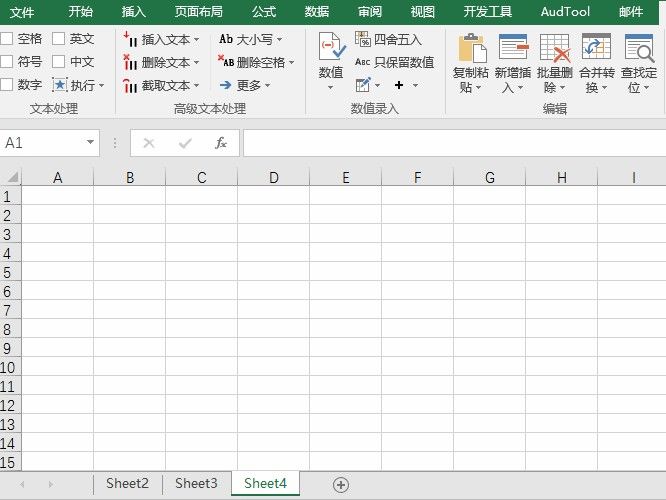Image resolution: width=666 pixels, height=500 pixels.
Task: Click the 只保留数值 keep-values icon
Action: click(363, 62)
